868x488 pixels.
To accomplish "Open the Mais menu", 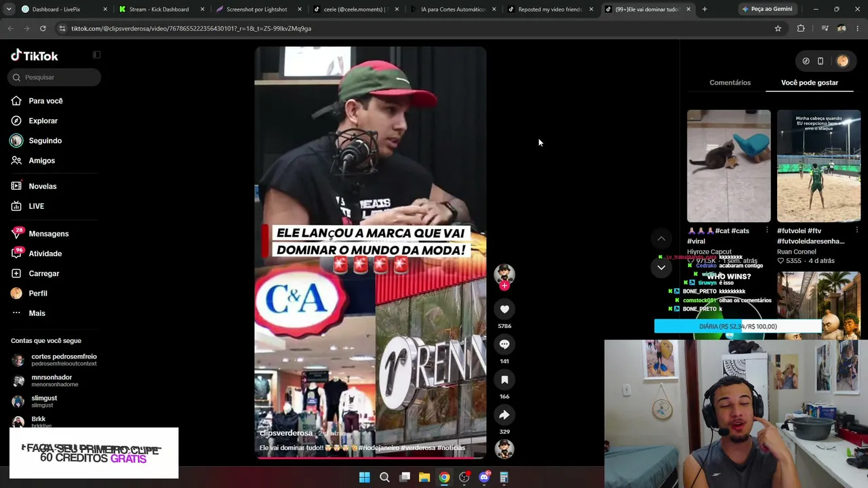I will click(x=37, y=313).
